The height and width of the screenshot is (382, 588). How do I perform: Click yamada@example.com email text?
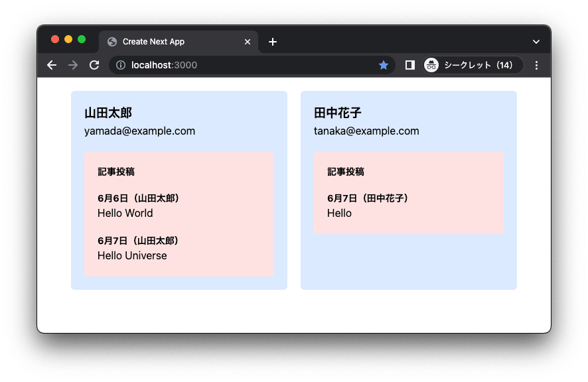point(139,131)
